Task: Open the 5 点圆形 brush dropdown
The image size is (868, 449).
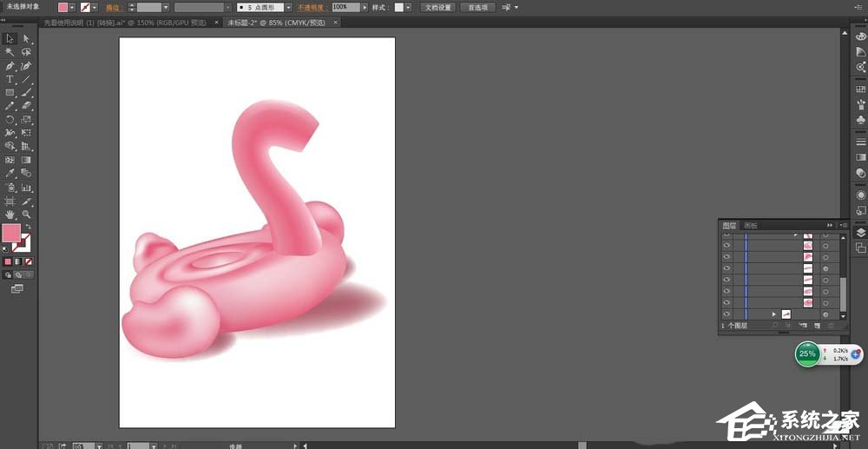Action: point(286,7)
